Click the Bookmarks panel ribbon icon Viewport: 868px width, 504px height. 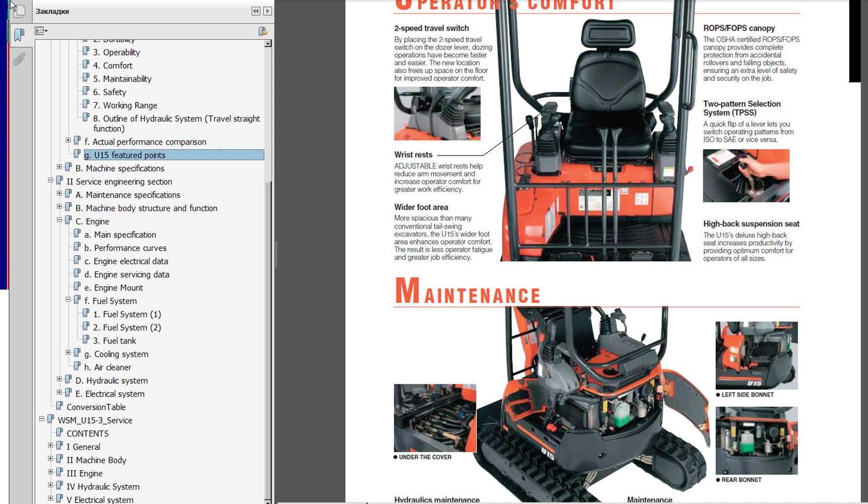click(x=19, y=35)
